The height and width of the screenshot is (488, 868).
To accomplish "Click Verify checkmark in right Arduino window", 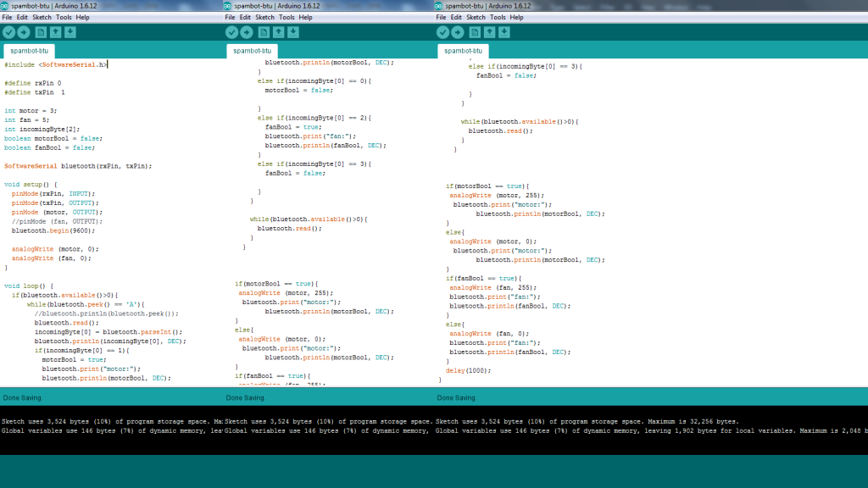I will pos(442,32).
